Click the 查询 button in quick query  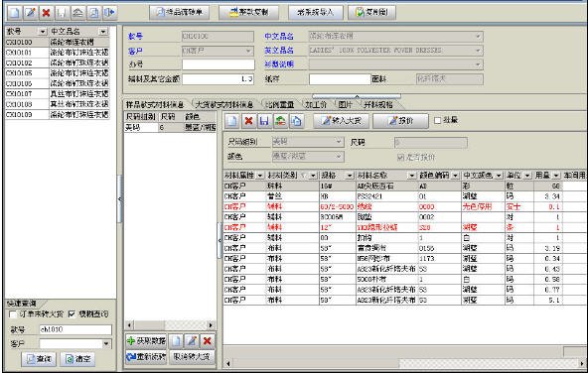pyautogui.click(x=39, y=359)
